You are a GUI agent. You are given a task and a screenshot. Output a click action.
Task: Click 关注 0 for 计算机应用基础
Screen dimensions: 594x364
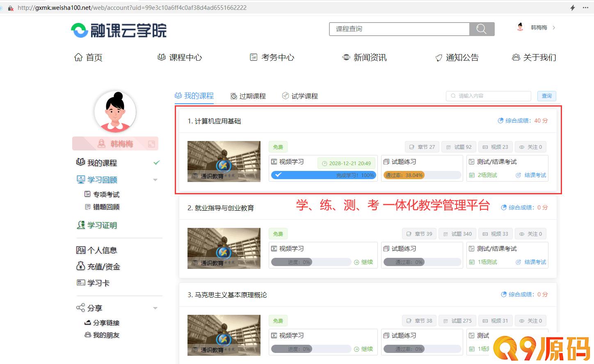[530, 147]
